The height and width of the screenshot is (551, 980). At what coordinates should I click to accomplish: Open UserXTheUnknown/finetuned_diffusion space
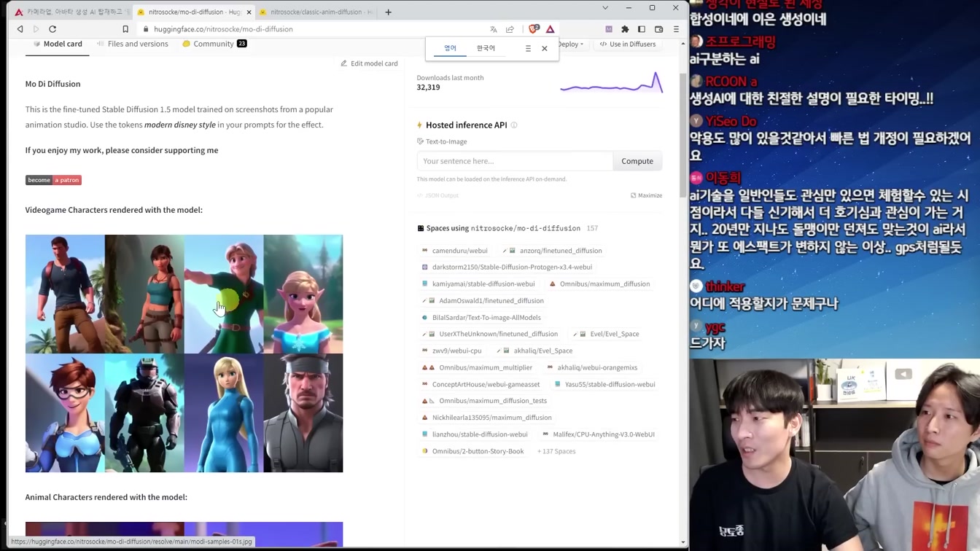point(490,334)
